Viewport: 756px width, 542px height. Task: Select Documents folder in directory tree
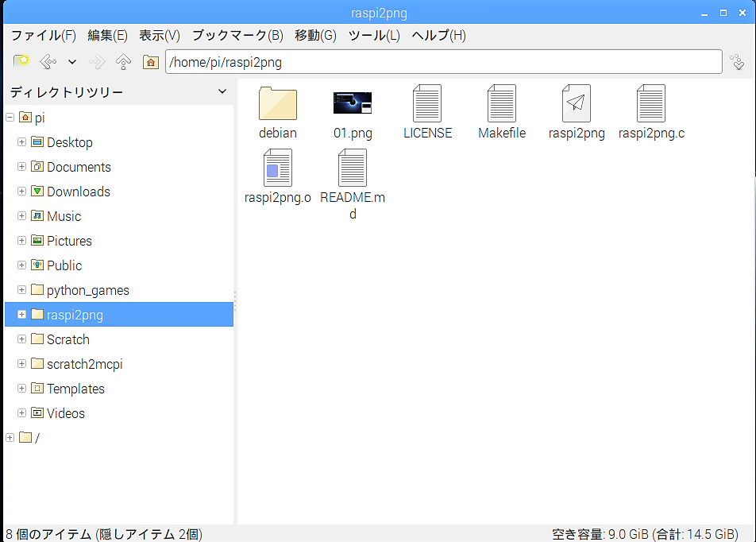(71, 167)
